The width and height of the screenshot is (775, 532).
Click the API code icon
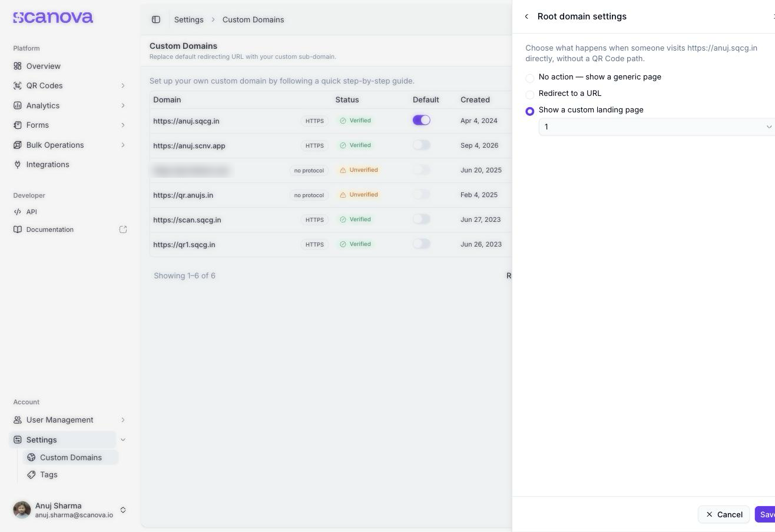[18, 212]
